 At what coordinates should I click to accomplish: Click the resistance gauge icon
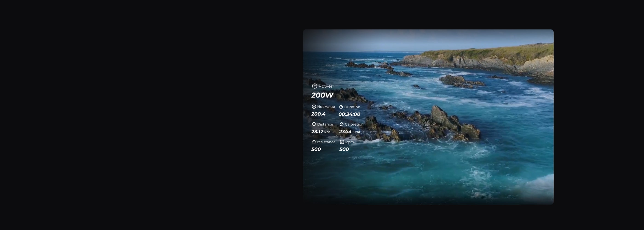[x=314, y=142]
